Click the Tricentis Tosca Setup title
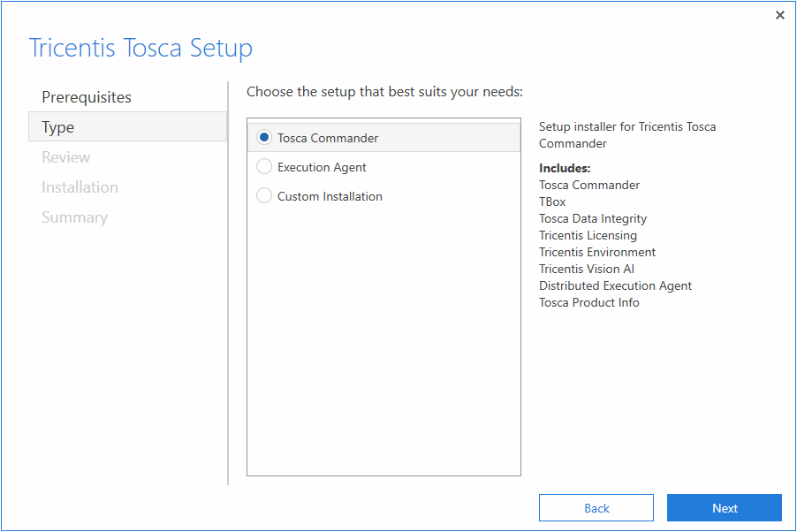 140,48
